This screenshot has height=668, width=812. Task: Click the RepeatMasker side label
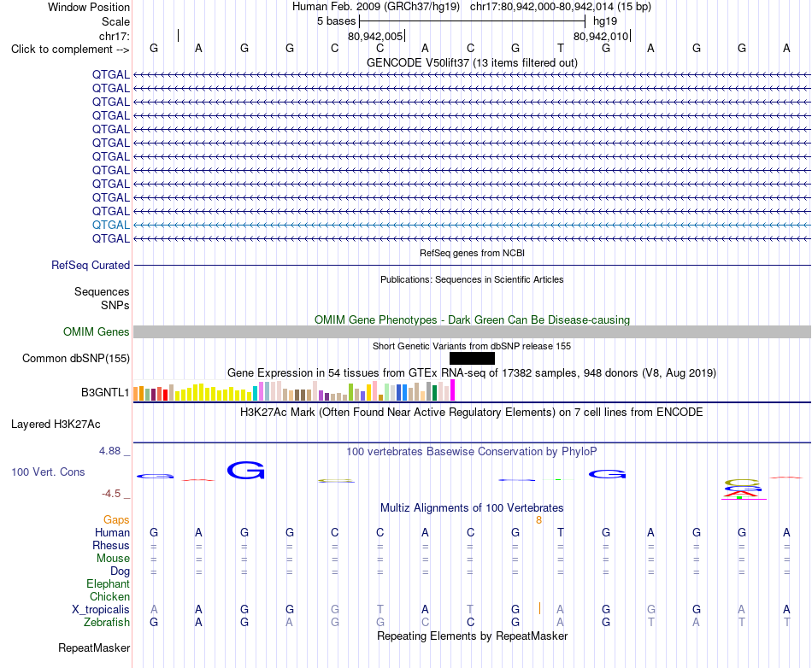(94, 647)
